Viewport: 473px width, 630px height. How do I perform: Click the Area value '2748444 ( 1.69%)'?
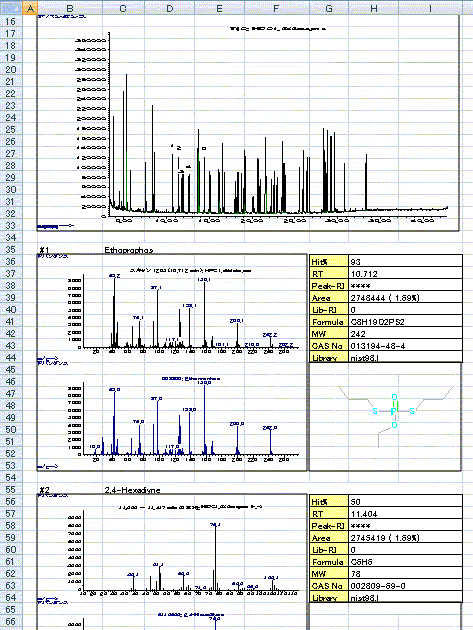point(405,298)
